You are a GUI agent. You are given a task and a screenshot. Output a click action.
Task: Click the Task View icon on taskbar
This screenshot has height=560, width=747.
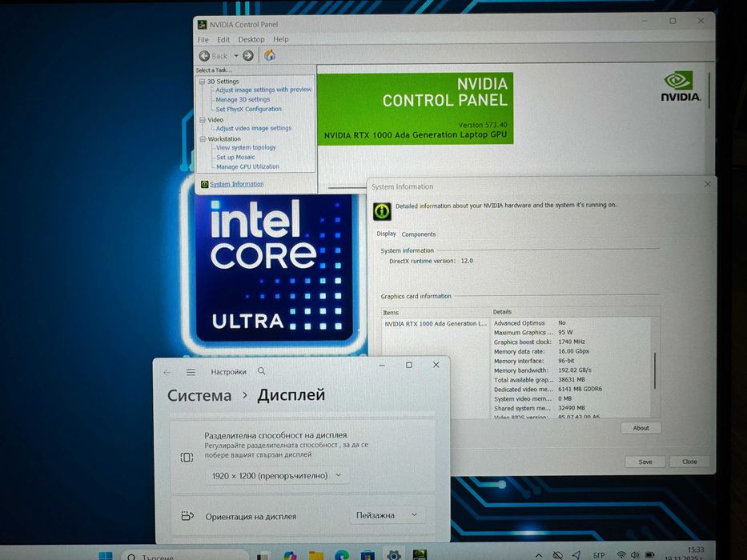click(263, 556)
